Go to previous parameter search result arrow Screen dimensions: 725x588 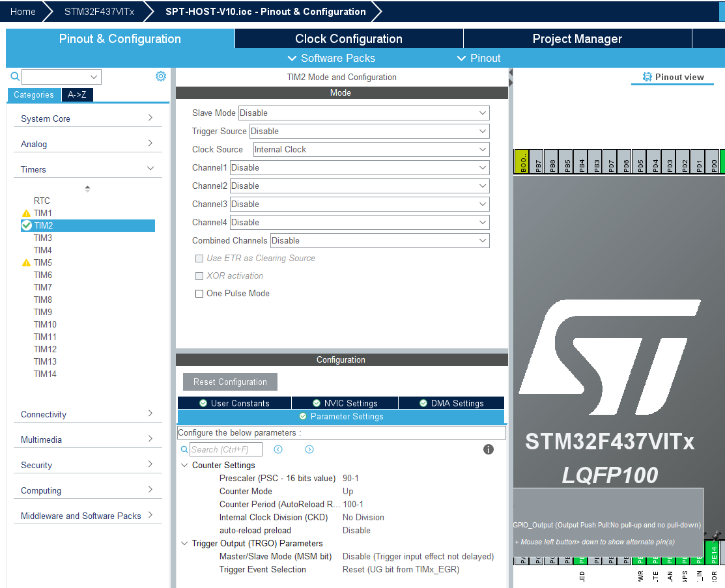[x=278, y=449]
